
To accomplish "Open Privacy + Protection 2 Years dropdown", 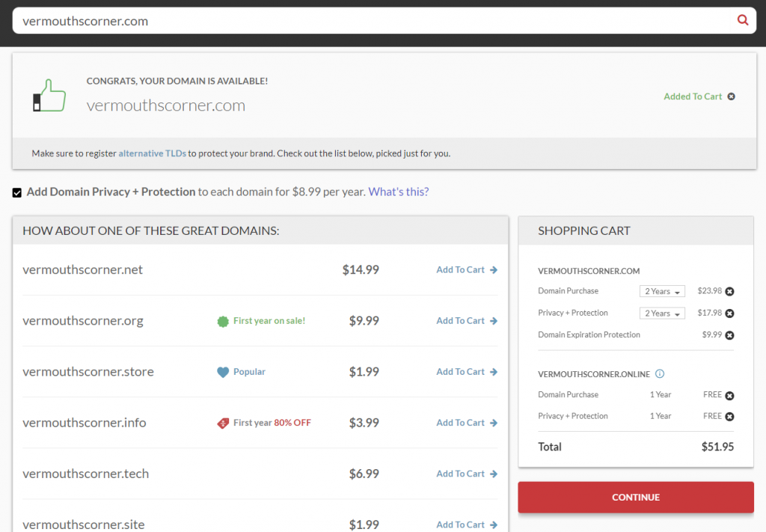I will point(662,314).
